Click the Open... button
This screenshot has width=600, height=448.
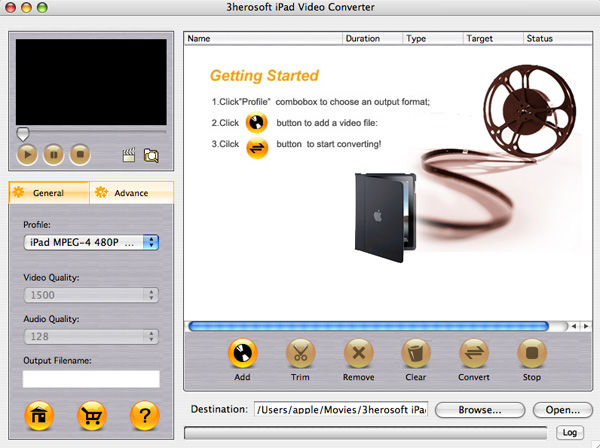coord(562,410)
